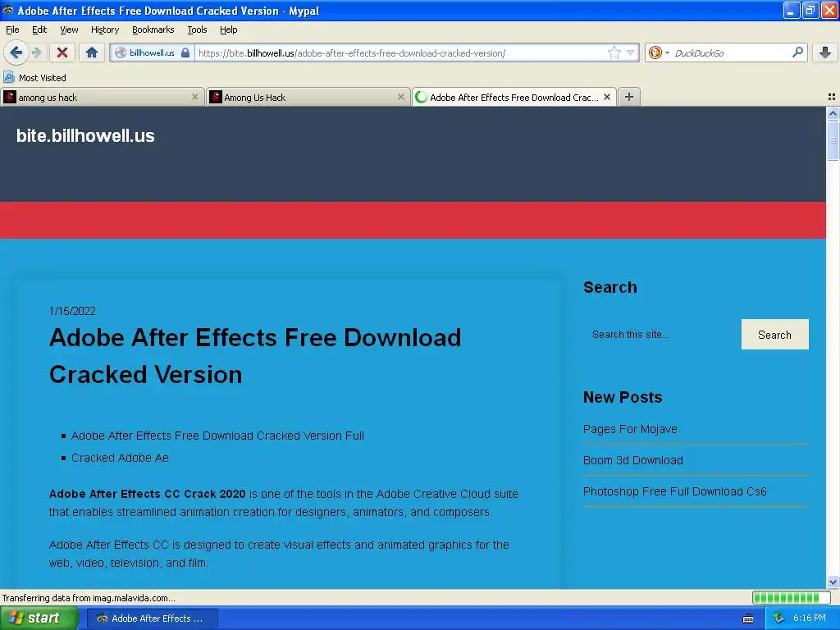Screen dimensions: 840x630
Task: Open 'Pages For Mojave' post link
Action: point(630,429)
